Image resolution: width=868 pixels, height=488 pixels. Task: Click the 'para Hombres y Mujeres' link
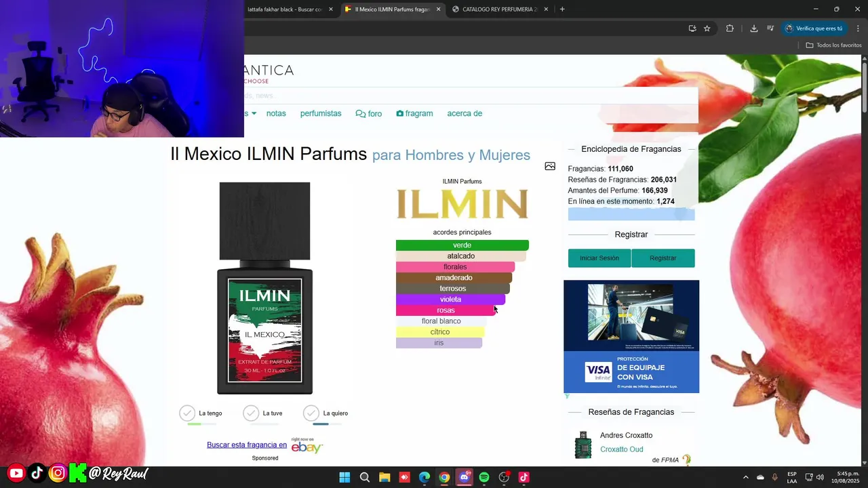451,155
